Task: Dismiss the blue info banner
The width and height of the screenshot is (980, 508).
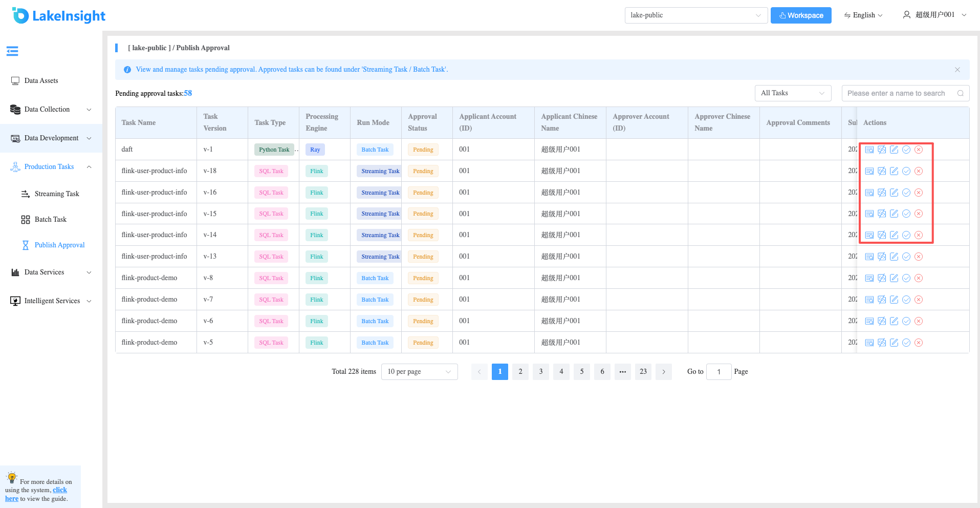Action: pos(957,70)
